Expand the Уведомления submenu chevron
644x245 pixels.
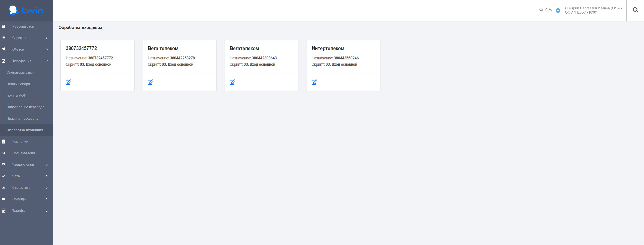point(47,165)
